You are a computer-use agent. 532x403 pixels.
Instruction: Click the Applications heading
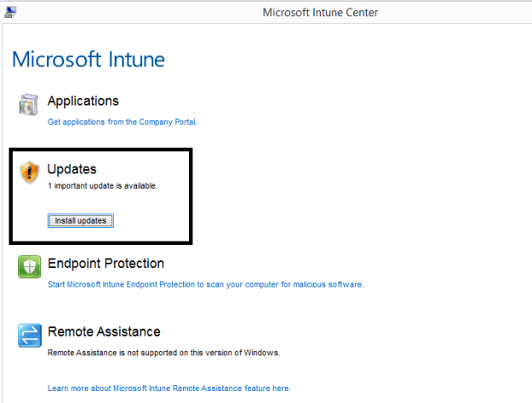pyautogui.click(x=83, y=101)
